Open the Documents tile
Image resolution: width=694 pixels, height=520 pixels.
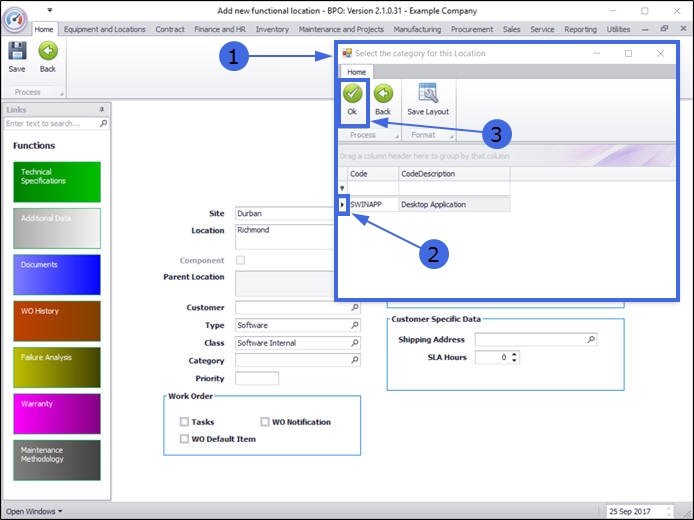click(57, 275)
